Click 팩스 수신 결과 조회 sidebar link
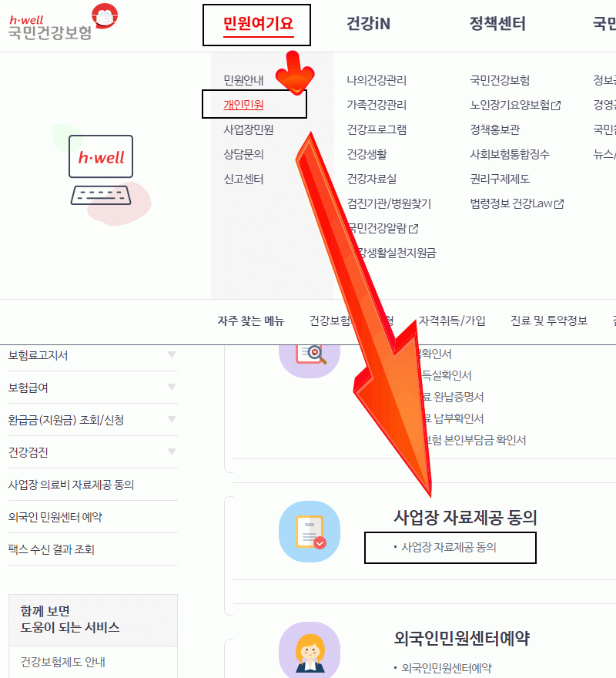616x678 pixels. [x=52, y=549]
